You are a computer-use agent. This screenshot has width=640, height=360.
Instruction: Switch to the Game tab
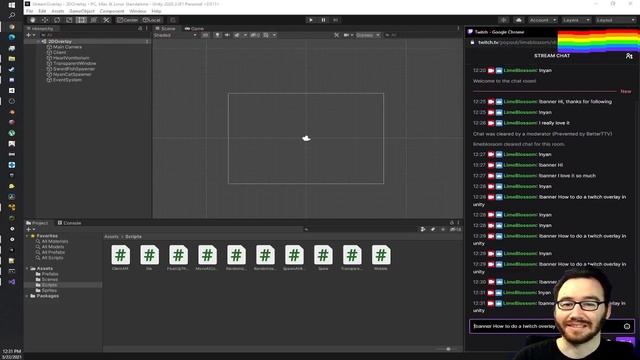pyautogui.click(x=194, y=29)
